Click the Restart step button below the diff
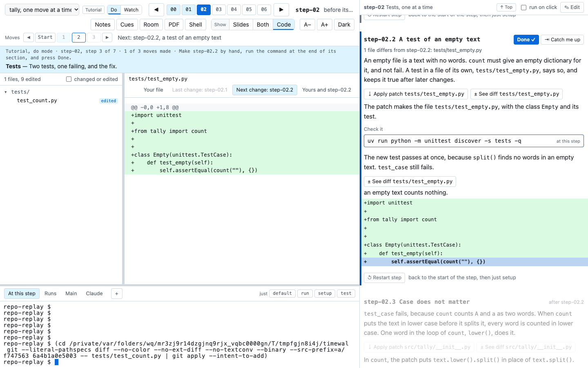The image size is (588, 368). point(384,278)
